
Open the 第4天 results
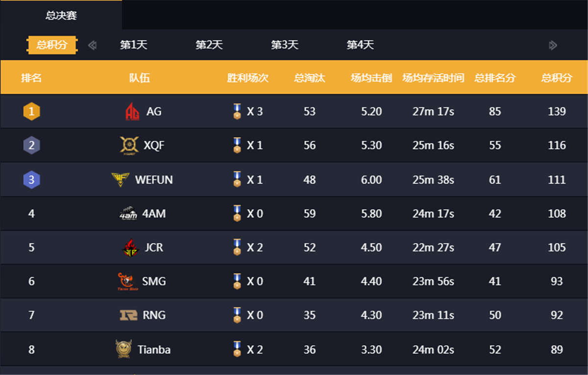tap(360, 45)
